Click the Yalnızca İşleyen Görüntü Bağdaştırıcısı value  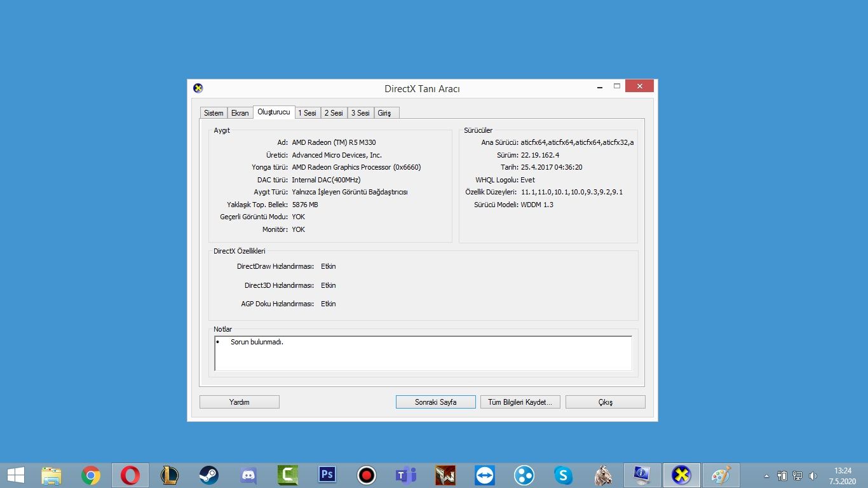click(349, 192)
